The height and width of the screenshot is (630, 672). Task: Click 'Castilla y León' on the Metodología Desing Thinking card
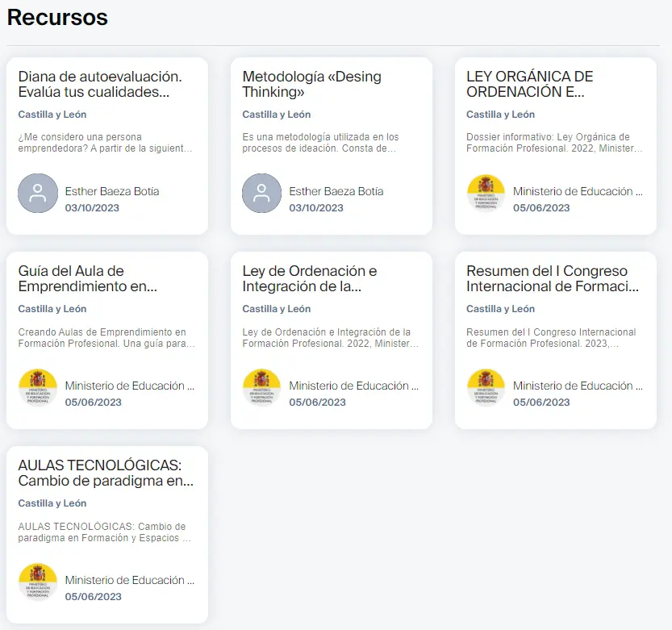tap(277, 115)
